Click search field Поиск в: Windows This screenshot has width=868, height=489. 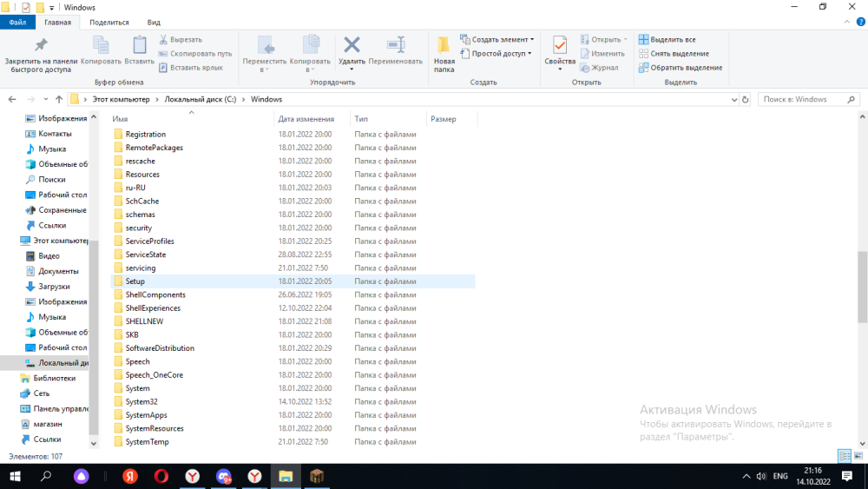point(809,100)
